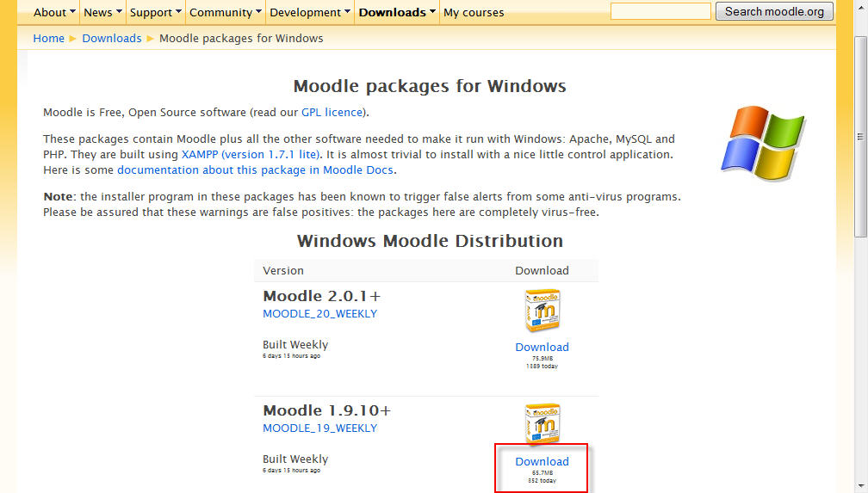Click the Windows logo image
The image size is (868, 493).
(764, 143)
